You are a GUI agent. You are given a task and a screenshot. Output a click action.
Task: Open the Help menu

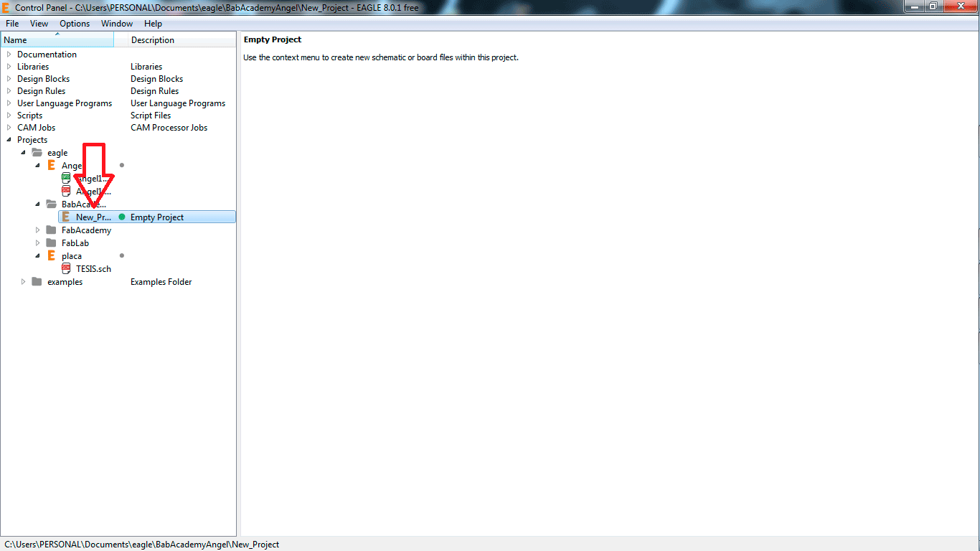(154, 24)
